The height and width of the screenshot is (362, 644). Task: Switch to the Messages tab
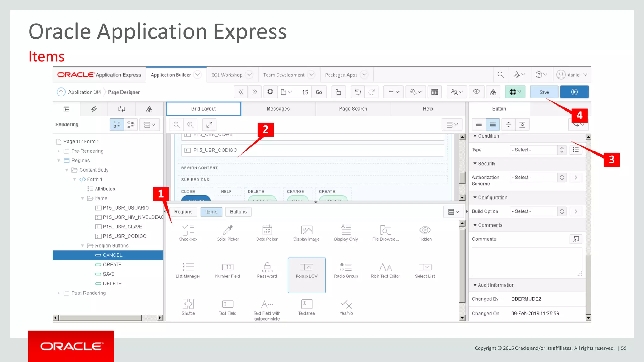pyautogui.click(x=278, y=109)
